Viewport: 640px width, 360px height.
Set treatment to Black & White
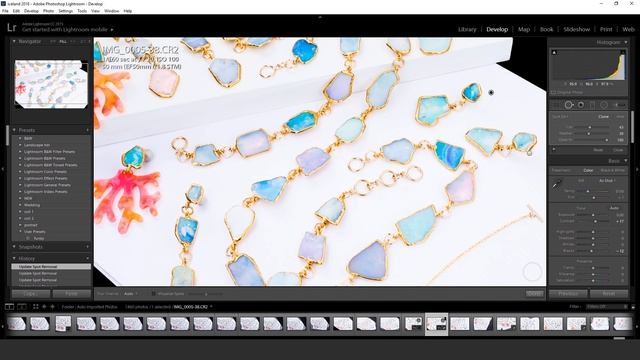click(x=612, y=170)
